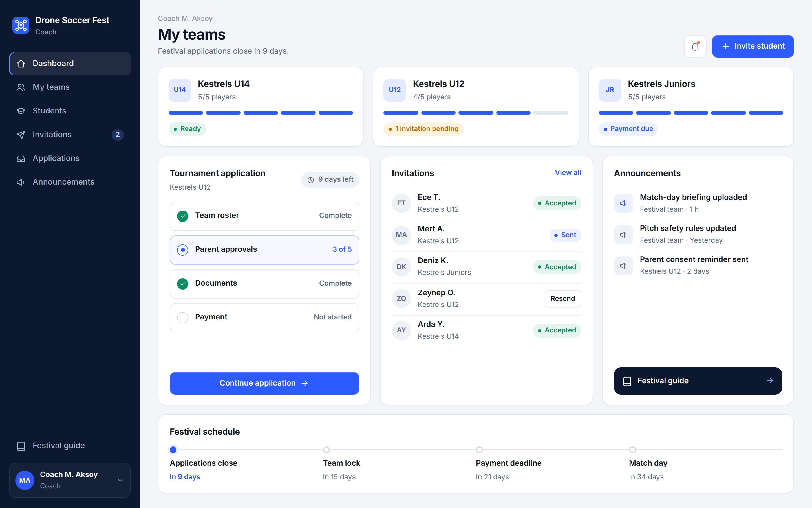Click View all invitations link
Image resolution: width=812 pixels, height=508 pixels.
pyautogui.click(x=568, y=173)
